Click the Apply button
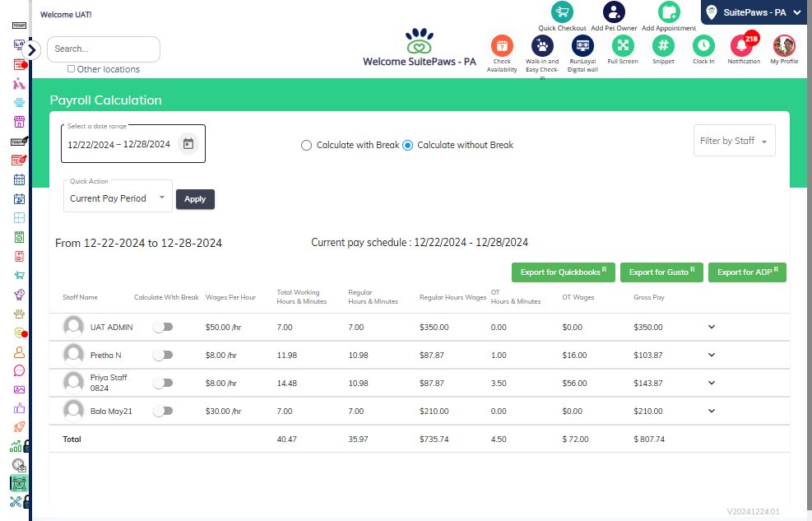The height and width of the screenshot is (521, 812). point(195,199)
